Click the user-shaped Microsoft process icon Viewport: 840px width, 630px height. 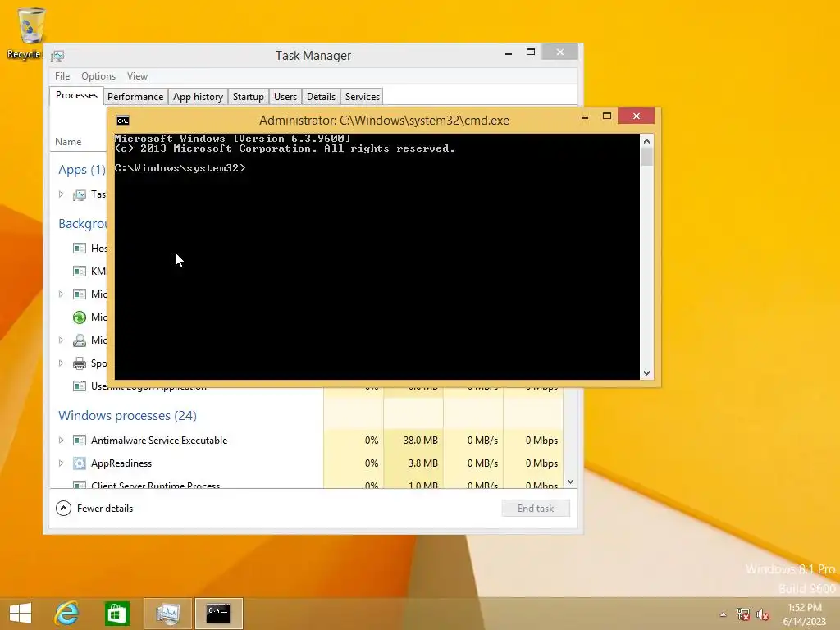[80, 340]
